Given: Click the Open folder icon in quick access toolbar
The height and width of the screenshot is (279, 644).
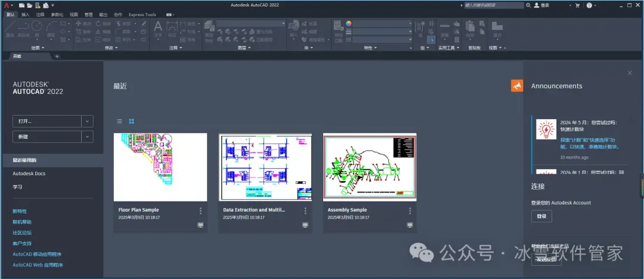Looking at the screenshot, I should tap(29, 5).
